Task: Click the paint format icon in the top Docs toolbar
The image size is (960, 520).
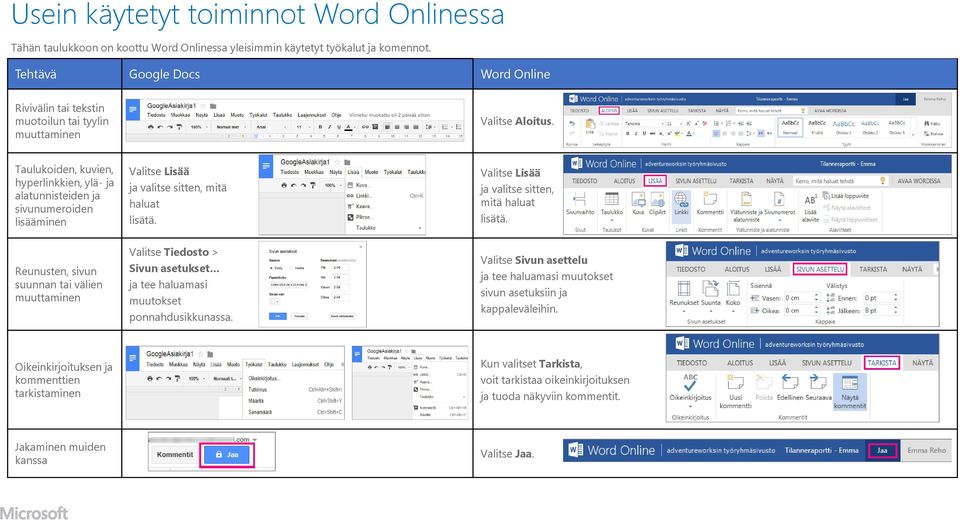Action: pyautogui.click(x=179, y=127)
